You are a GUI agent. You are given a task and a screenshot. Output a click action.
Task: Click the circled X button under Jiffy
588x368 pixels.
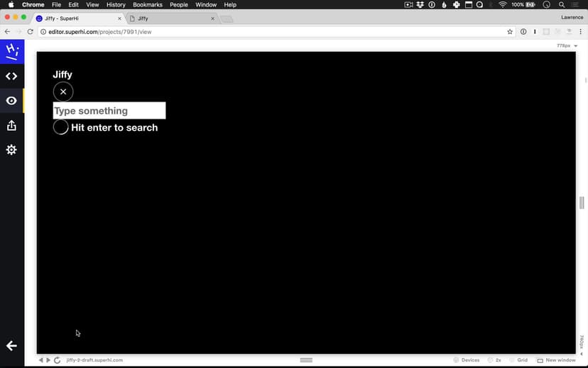63,92
